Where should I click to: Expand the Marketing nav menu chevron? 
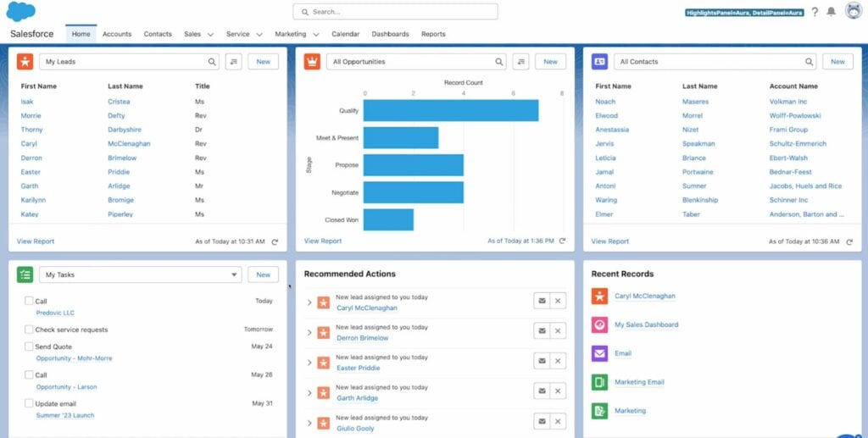pos(315,34)
